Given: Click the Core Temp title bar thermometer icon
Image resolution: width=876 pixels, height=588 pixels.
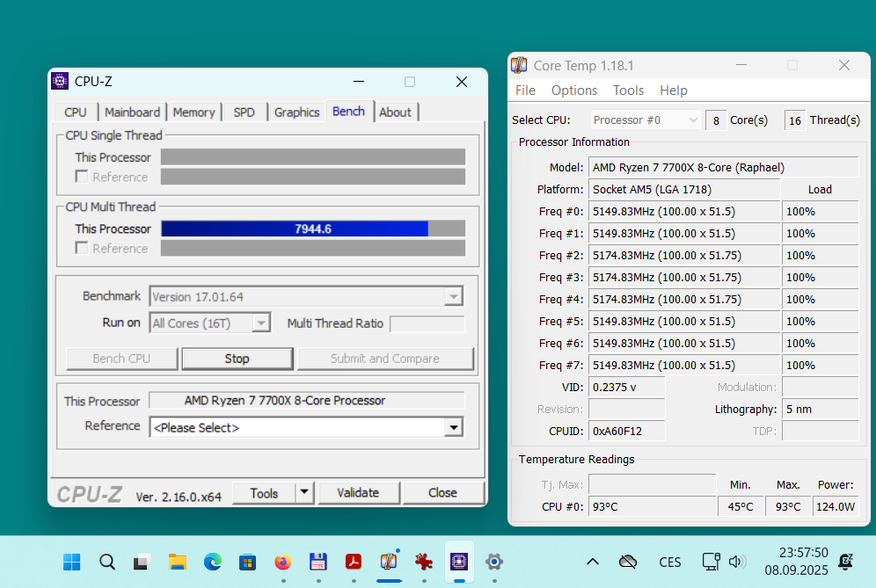Looking at the screenshot, I should 519,65.
